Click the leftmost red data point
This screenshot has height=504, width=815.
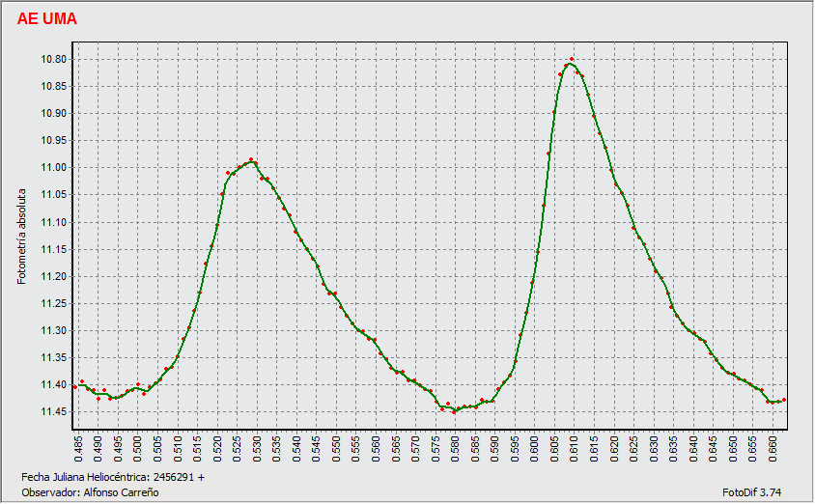(x=75, y=387)
